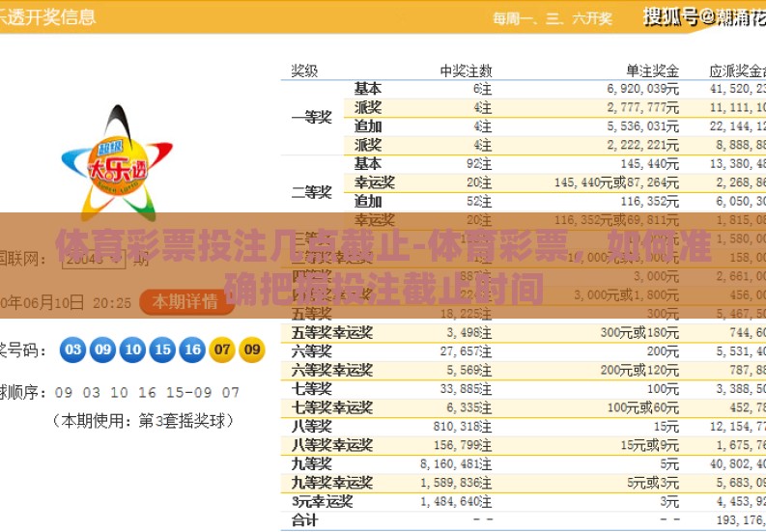Click the 6,920,039元 prize amount
This screenshot has width=766, height=532.
point(643,89)
